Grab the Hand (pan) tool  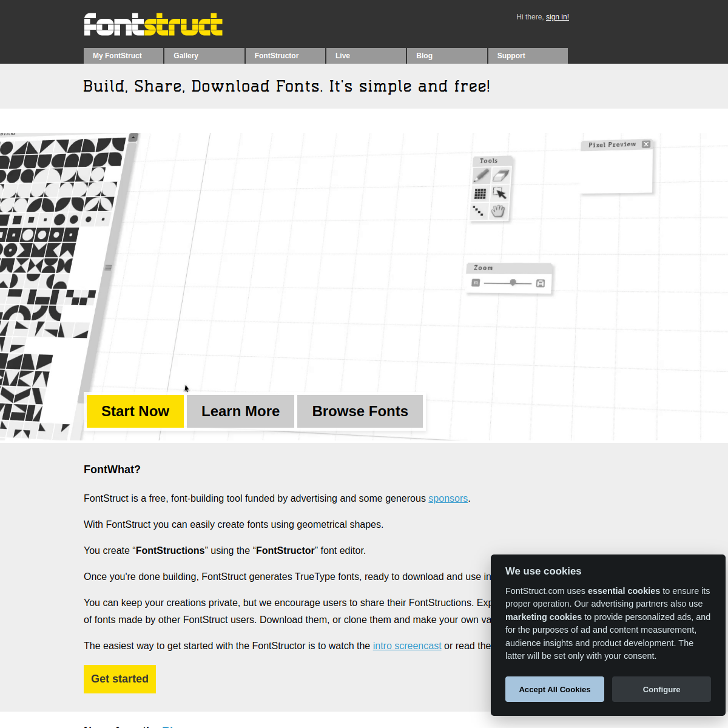497,211
